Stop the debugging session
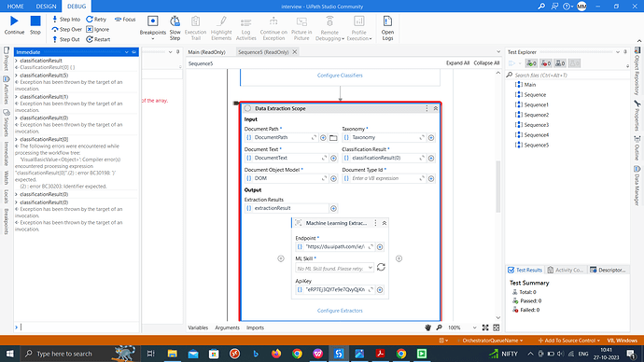This screenshot has width=644, height=362. point(35,21)
